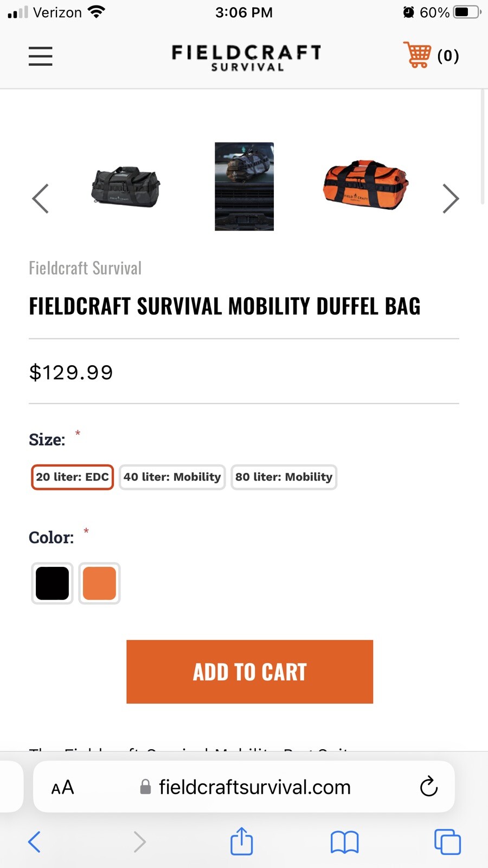Select the orange color swatch

coord(99,583)
